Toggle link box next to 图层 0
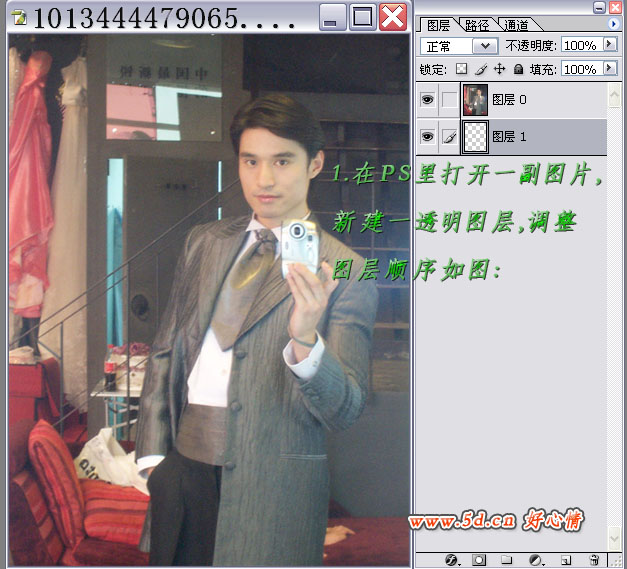The height and width of the screenshot is (569, 627). click(449, 100)
